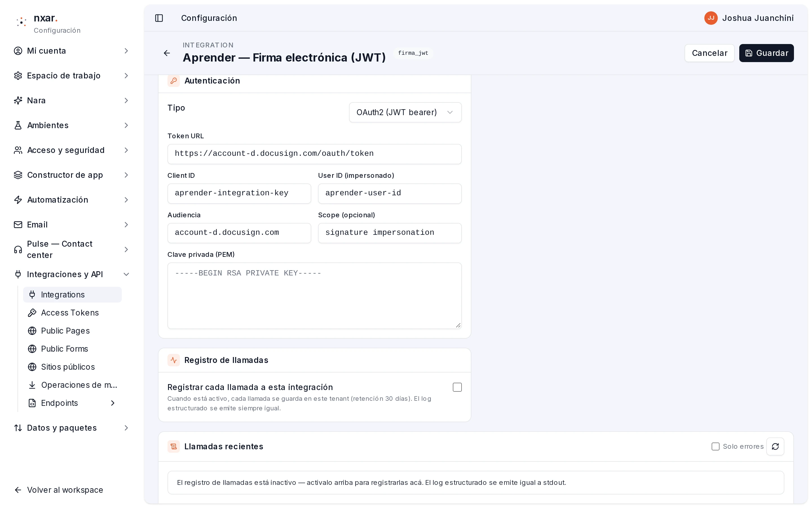Click Volver al workspace link

(58, 490)
